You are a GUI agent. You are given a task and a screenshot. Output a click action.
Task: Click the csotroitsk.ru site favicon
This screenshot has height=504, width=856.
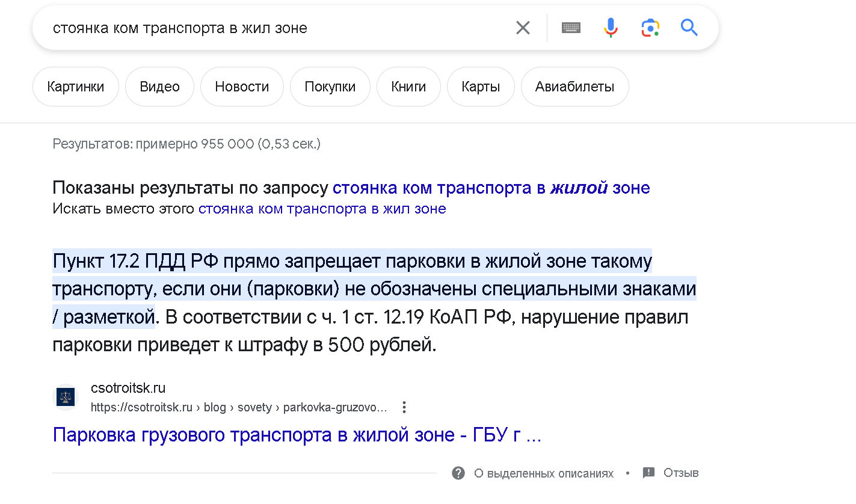click(66, 397)
